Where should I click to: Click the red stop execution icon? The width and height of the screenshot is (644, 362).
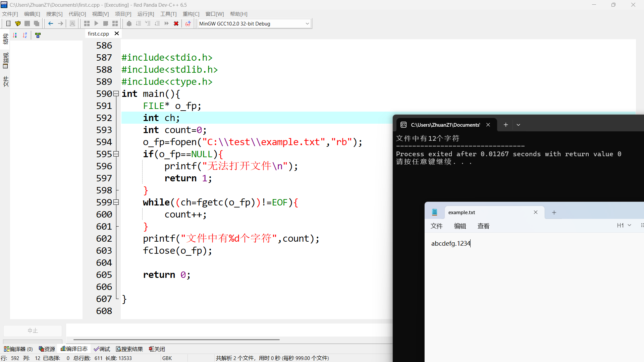coord(176,23)
